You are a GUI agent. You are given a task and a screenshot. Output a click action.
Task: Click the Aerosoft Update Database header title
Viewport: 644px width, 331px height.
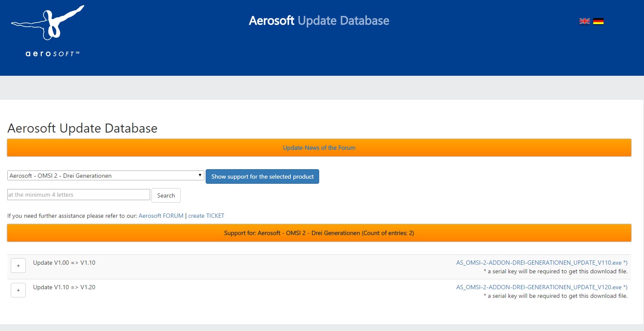(319, 21)
